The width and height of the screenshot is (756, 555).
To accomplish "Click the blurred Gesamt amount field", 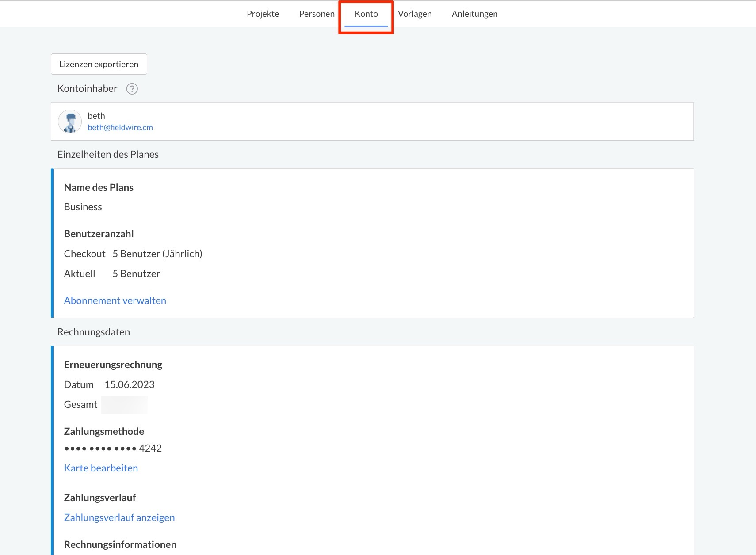I will click(124, 404).
